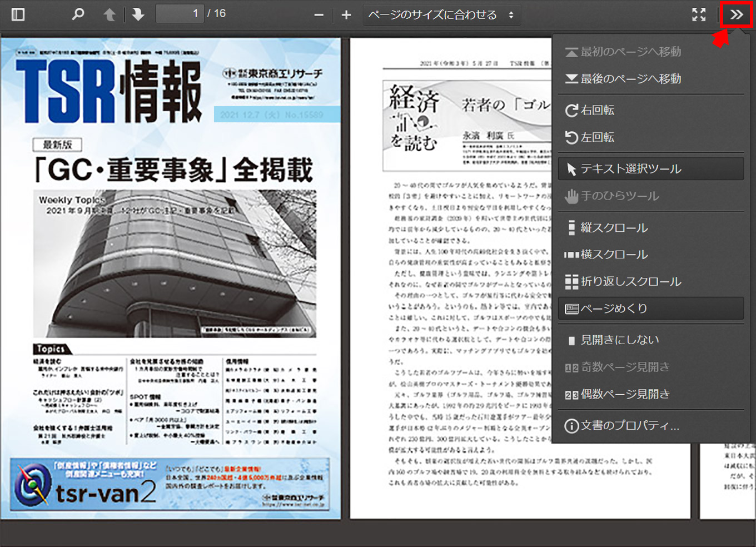
Task: Select 偶数ページ見開き spread option
Action: coord(651,394)
